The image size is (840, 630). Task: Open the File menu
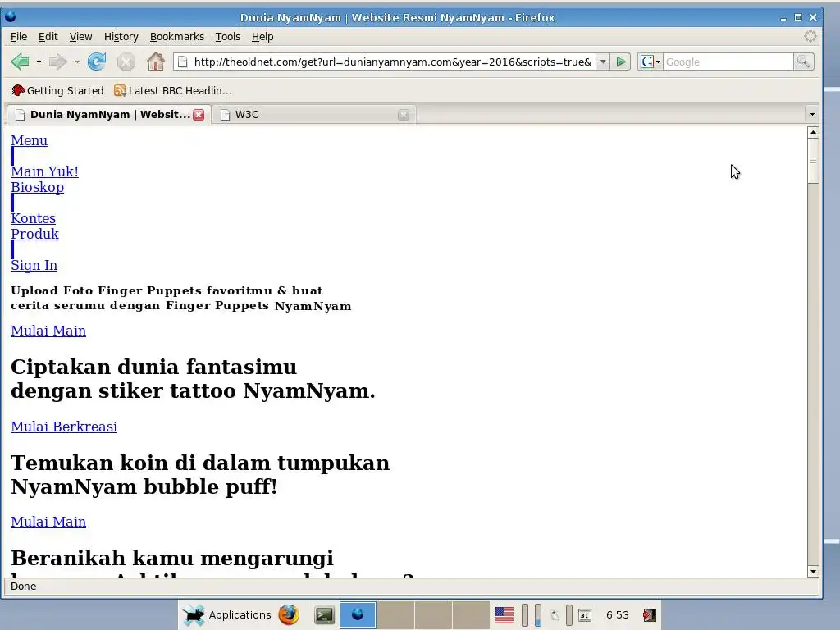19,36
